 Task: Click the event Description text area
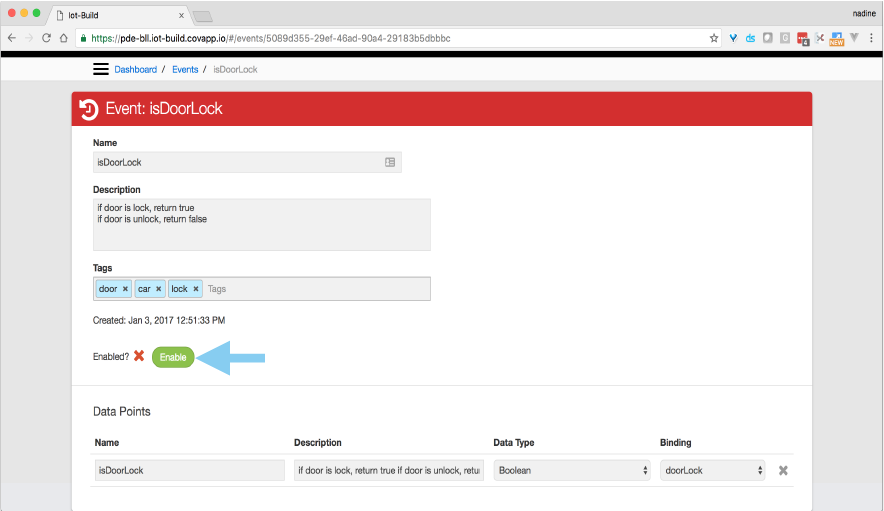click(x=261, y=224)
